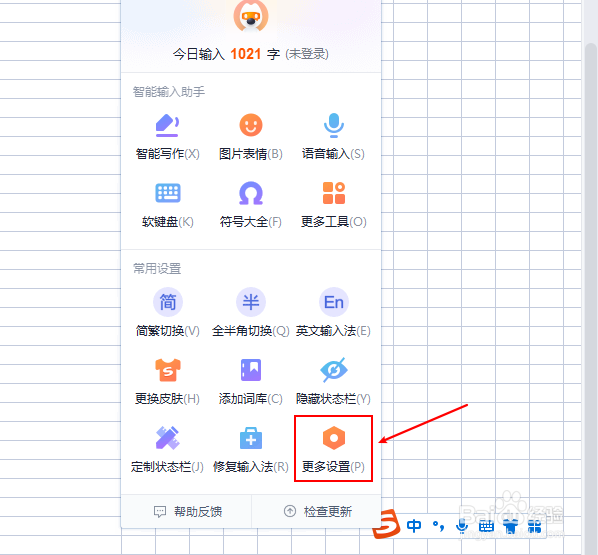
Task: Click toolbox grid icon on status bar
Action: click(534, 526)
